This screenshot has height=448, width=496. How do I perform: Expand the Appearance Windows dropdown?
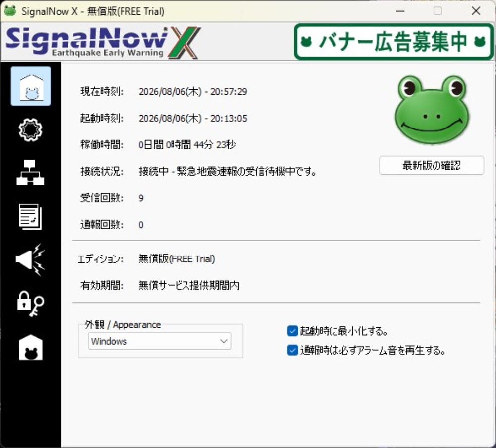(160, 341)
